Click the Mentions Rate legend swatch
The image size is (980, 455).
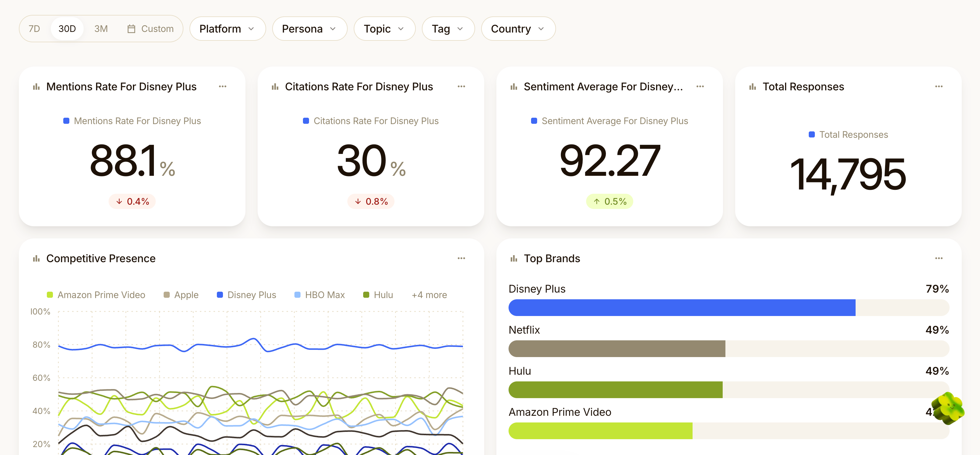(x=66, y=121)
